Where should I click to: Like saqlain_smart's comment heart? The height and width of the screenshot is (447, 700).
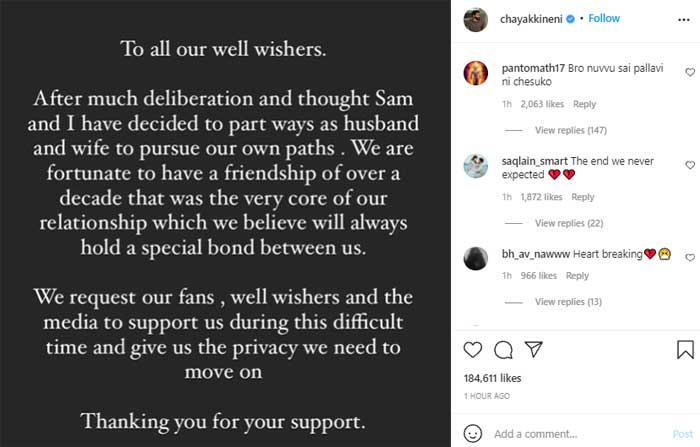click(689, 165)
